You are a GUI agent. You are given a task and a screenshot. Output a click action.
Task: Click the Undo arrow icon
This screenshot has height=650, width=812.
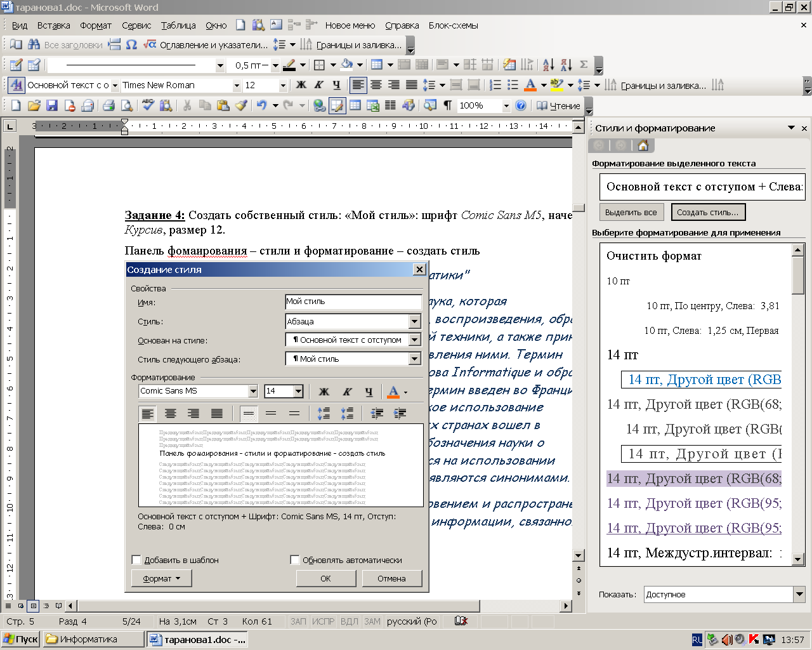click(x=261, y=105)
